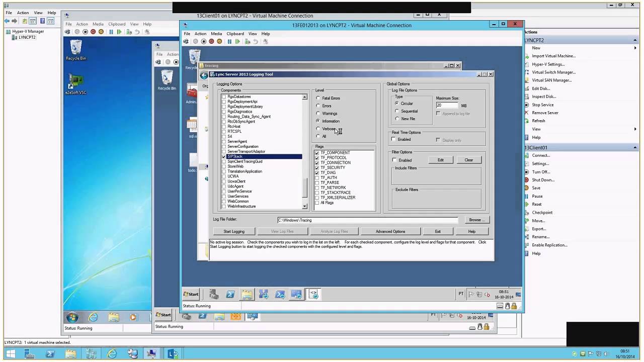Click Show/Hide Console Tree icon in Hyper-V Manager
Image resolution: width=644 pixels, height=362 pixels.
coord(33,21)
